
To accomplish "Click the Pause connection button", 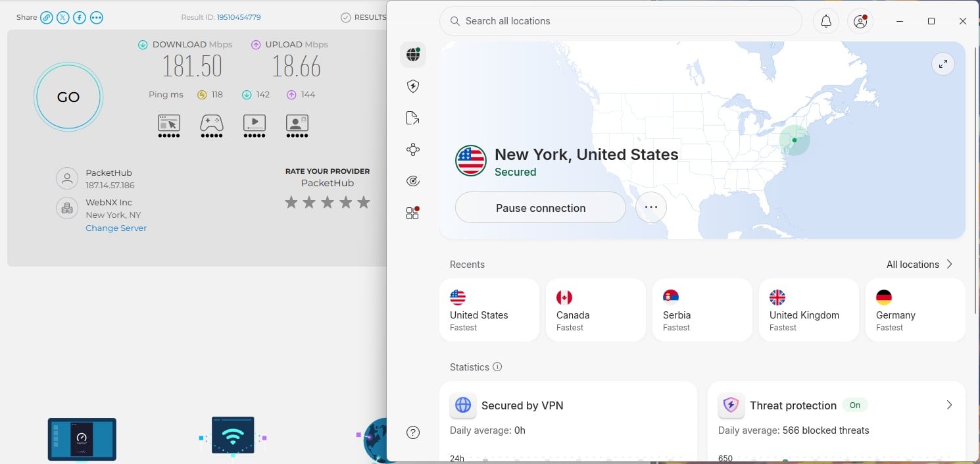I will click(x=541, y=207).
